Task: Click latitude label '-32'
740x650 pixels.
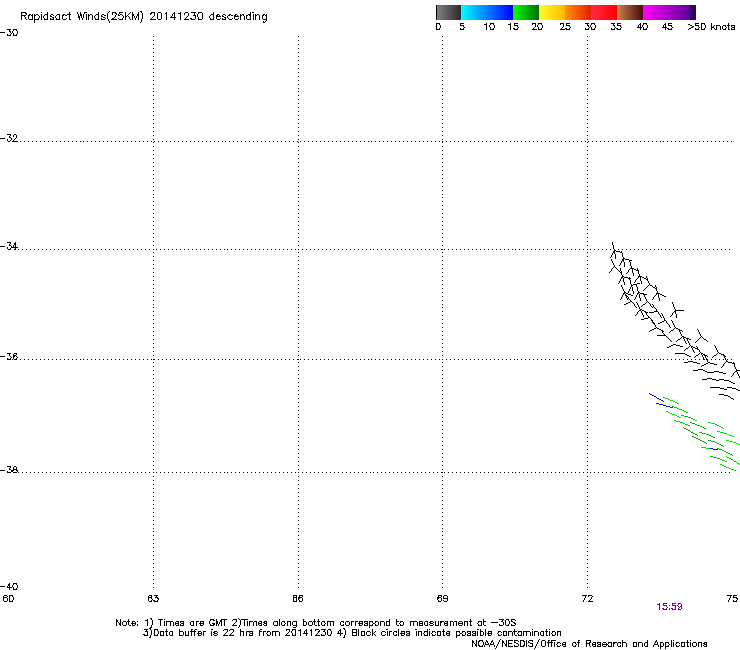Action: pos(9,138)
